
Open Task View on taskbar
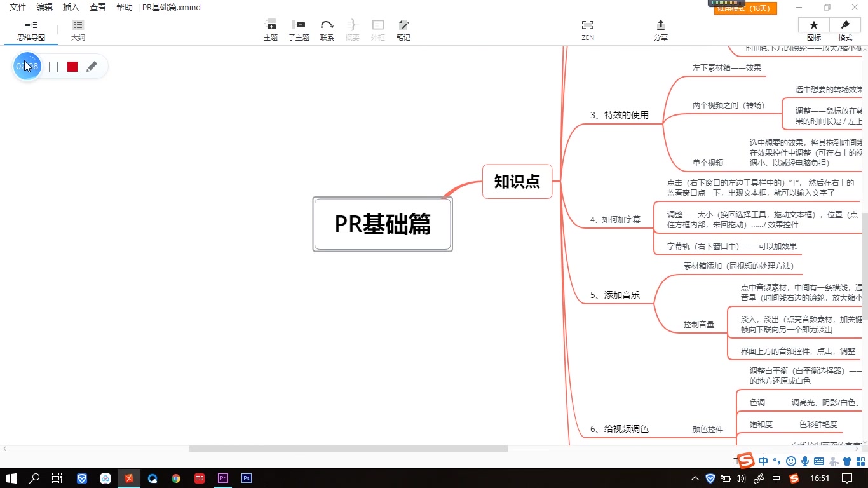click(57, 478)
